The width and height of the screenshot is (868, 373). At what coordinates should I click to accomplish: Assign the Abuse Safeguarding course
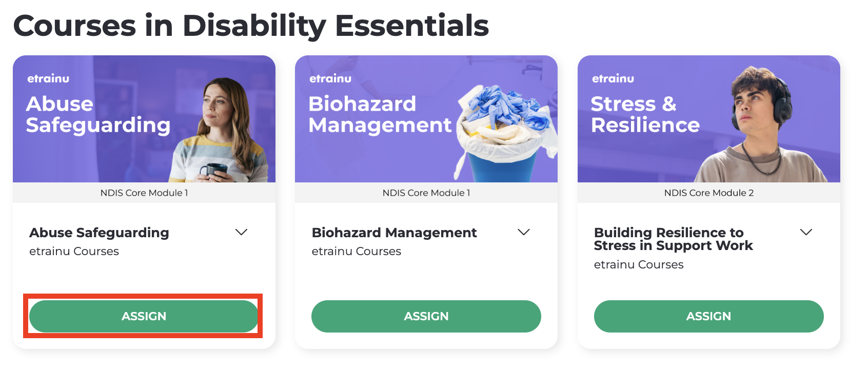144,316
